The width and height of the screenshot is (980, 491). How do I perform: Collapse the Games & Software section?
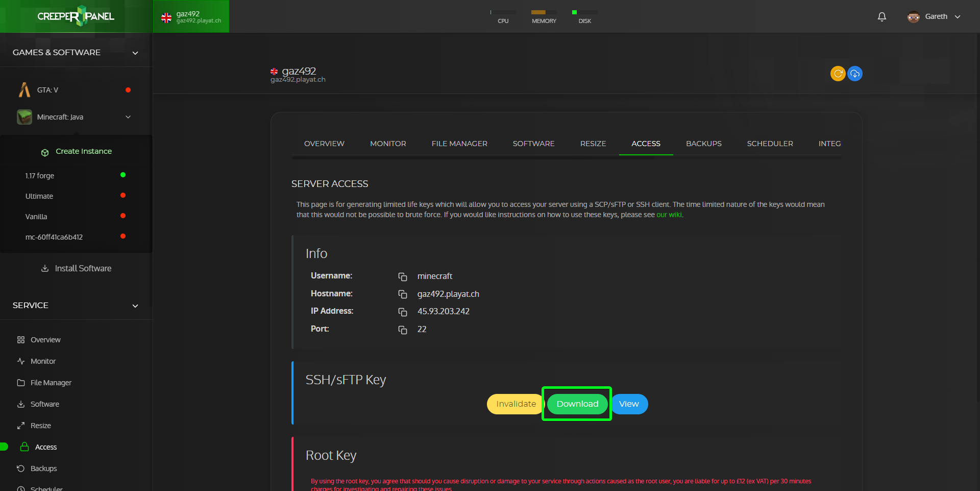tap(135, 53)
